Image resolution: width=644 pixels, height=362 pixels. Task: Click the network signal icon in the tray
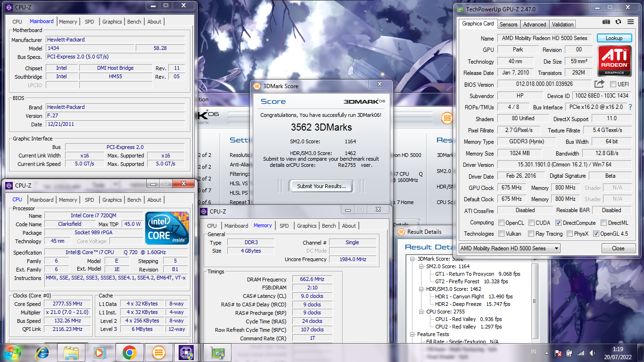pyautogui.click(x=581, y=353)
